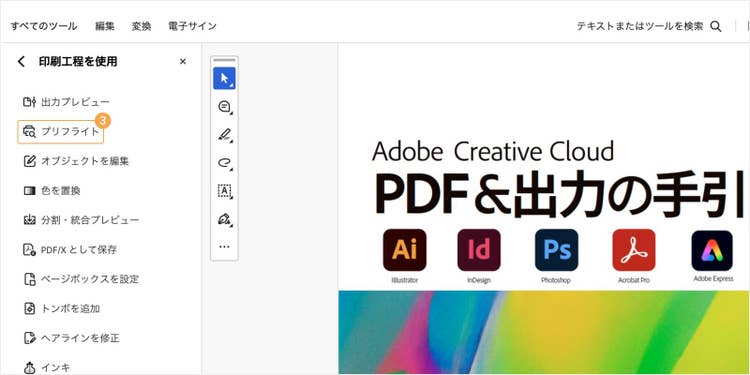Select トンボを追加 text
The width and height of the screenshot is (750, 375).
70,309
